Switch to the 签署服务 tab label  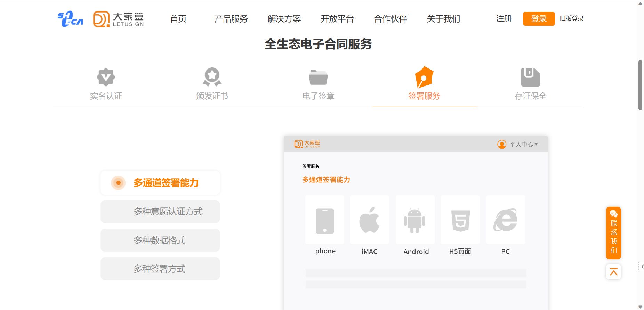pos(424,96)
